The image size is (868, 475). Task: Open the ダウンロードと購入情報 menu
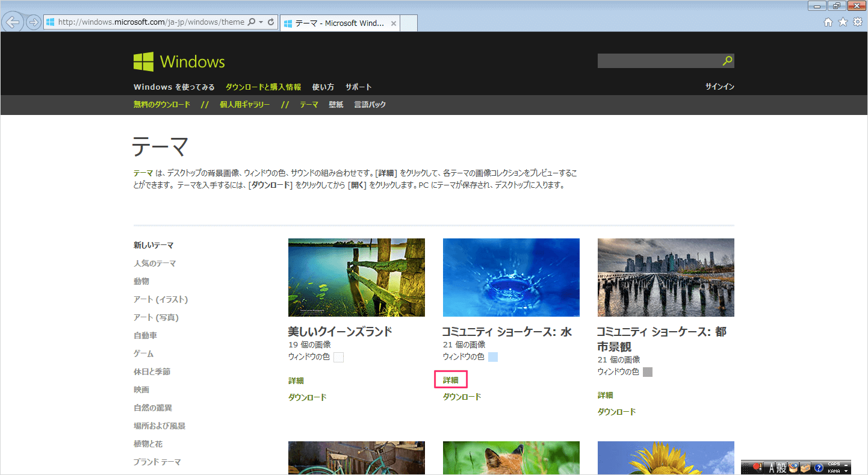(263, 87)
